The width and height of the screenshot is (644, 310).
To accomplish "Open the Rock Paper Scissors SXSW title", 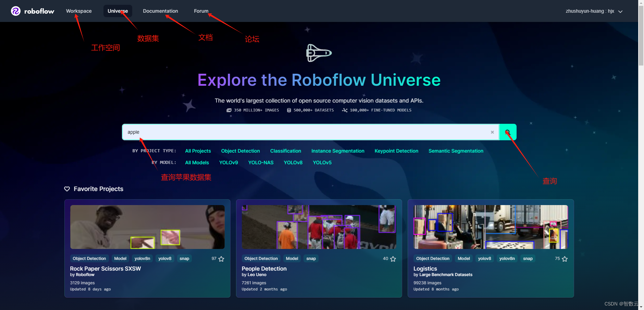I will point(106,269).
